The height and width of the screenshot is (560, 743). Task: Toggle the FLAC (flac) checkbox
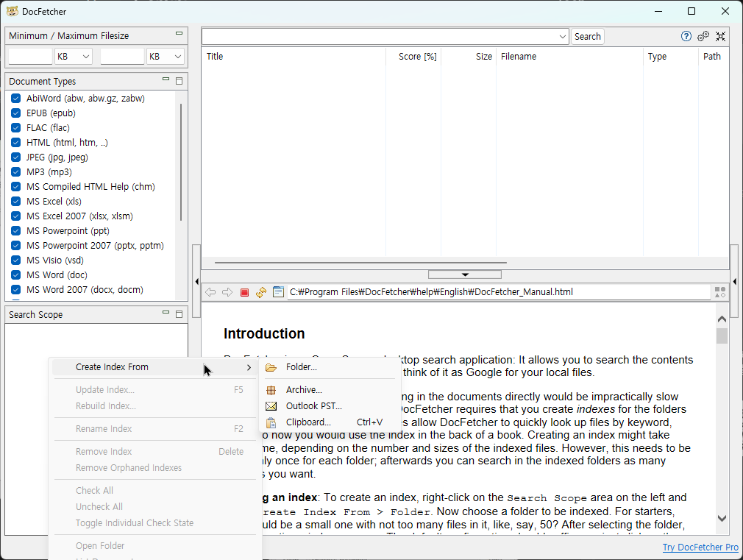point(15,128)
